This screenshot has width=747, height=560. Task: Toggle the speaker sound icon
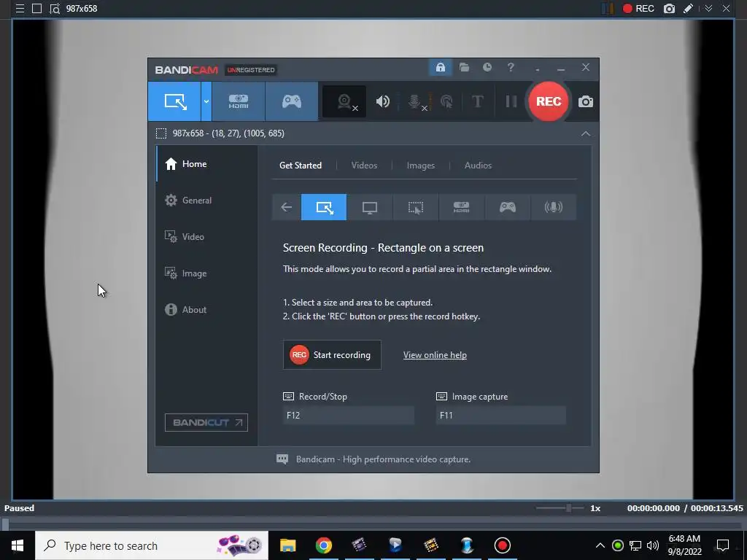pyautogui.click(x=382, y=101)
